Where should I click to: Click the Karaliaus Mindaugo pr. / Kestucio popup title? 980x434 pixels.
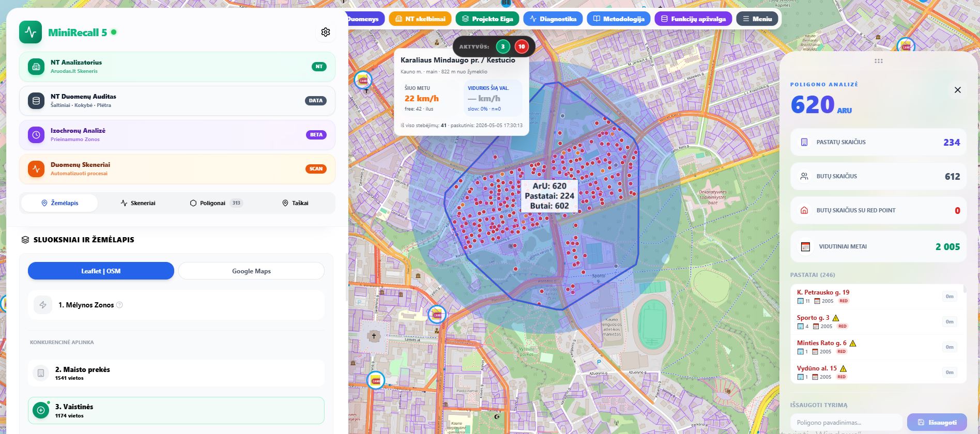[x=458, y=60]
